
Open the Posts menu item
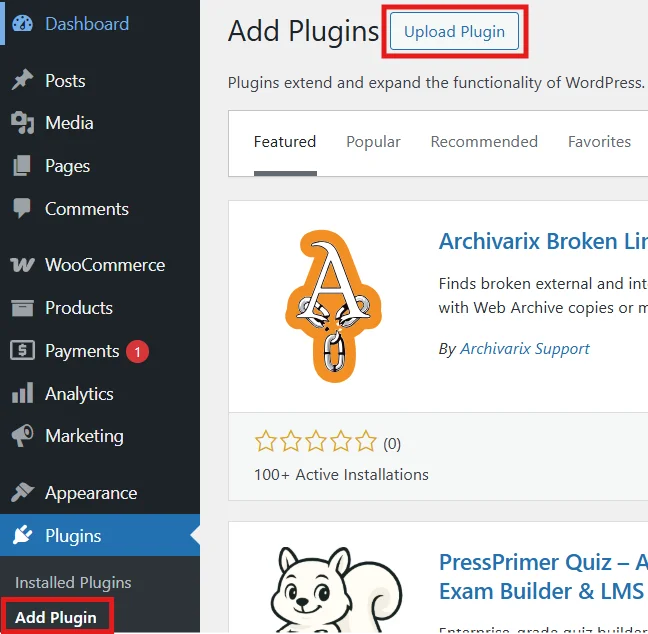(100, 80)
